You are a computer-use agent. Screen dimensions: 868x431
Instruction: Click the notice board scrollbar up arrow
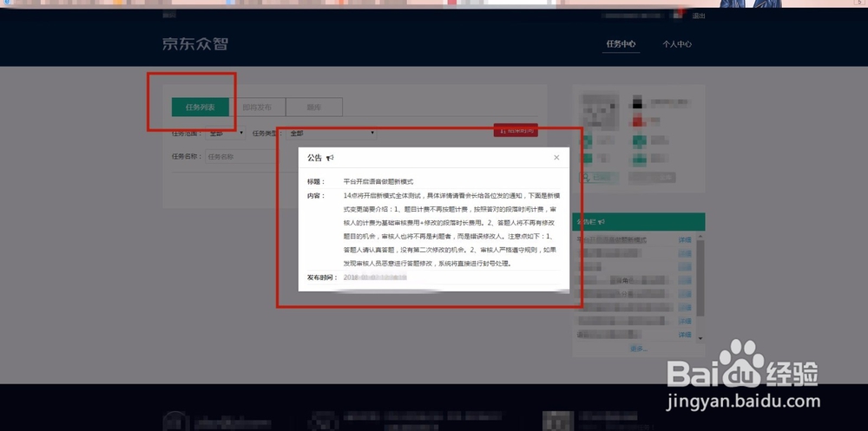[700, 236]
